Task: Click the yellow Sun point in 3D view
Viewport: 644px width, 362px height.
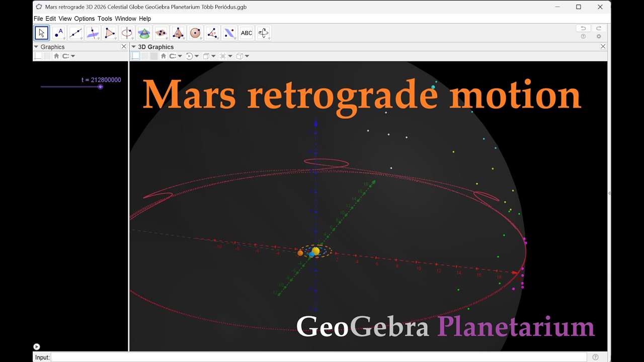Action: [316, 250]
